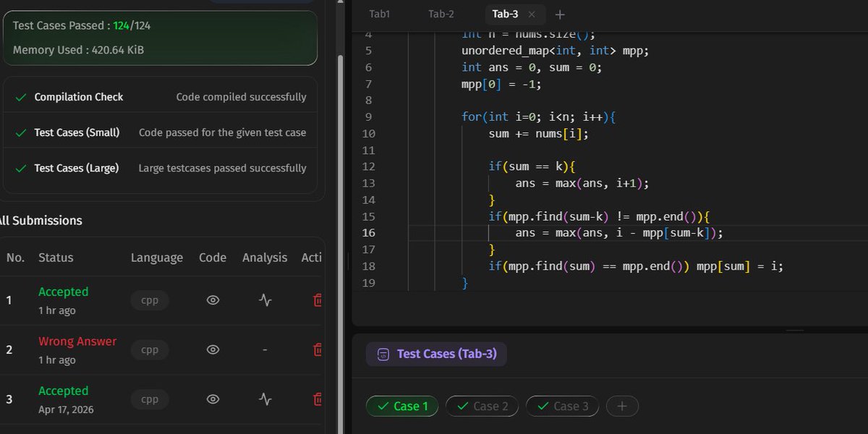
Task: Click cpp language badge of submission 1
Action: click(150, 300)
